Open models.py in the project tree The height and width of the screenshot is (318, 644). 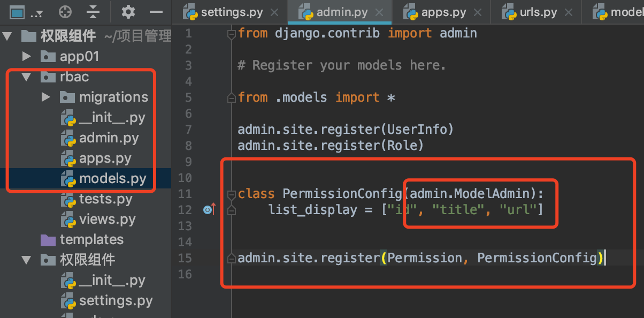[112, 178]
